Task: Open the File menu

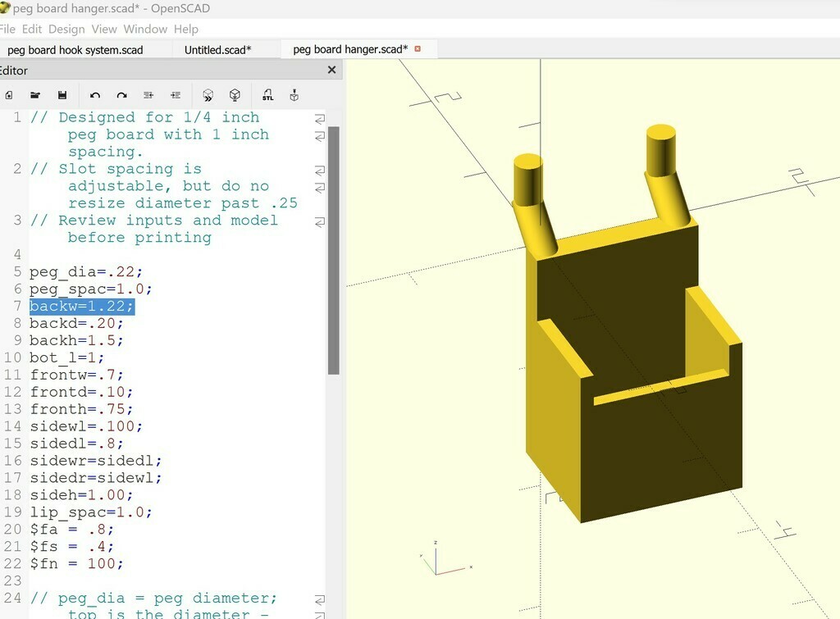Action: 8,30
